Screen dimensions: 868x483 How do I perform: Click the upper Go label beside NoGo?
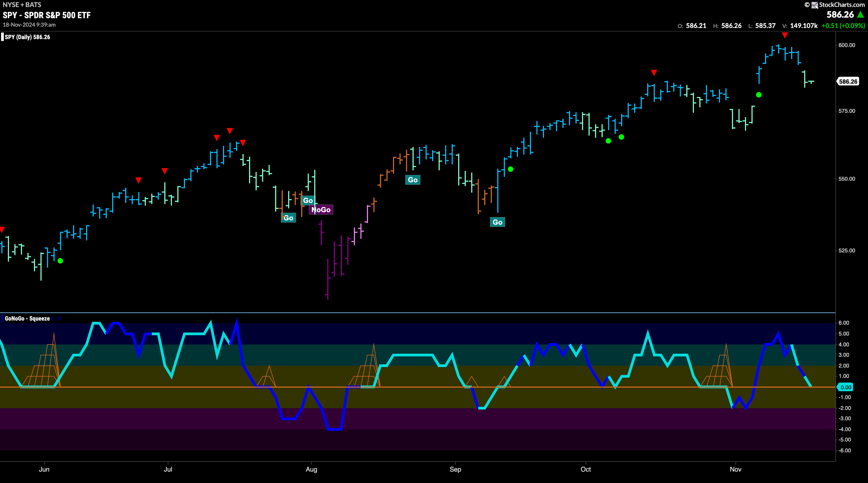(308, 200)
